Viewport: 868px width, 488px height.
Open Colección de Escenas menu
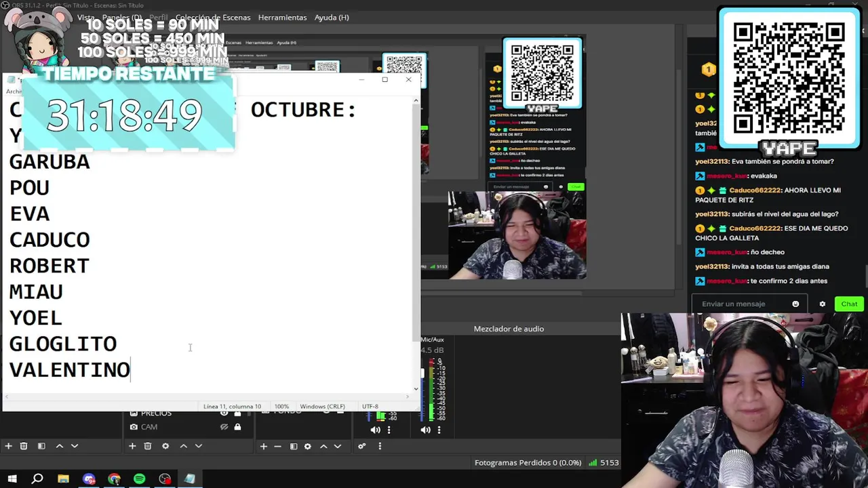[213, 17]
